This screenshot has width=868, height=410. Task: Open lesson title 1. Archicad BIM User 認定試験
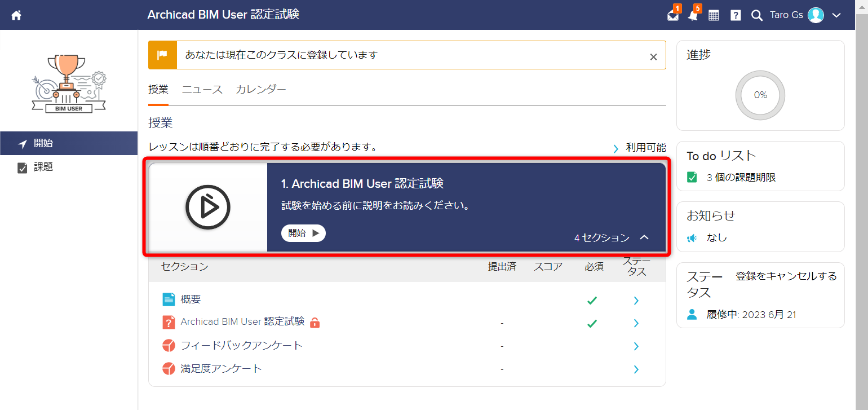tap(362, 183)
